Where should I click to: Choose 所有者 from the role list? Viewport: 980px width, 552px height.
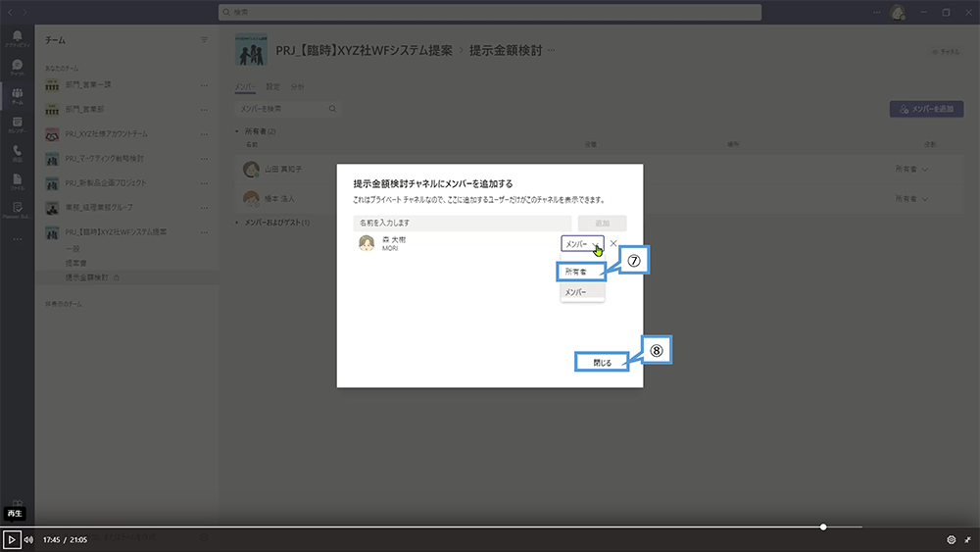tap(581, 272)
